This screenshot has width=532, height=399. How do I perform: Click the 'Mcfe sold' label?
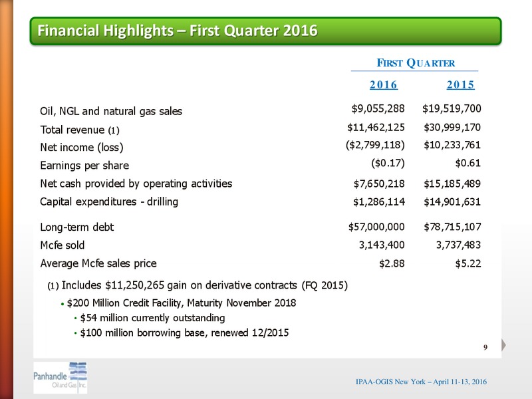pos(62,245)
